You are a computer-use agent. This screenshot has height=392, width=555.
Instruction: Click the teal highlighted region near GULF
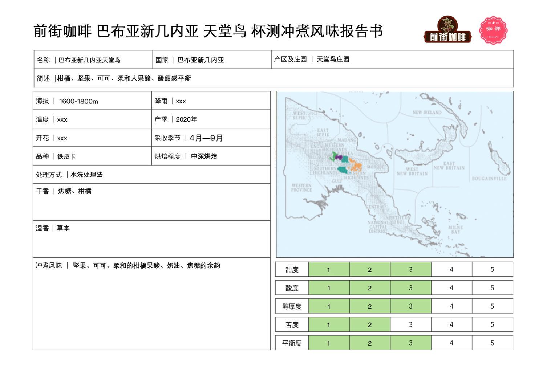click(x=343, y=170)
